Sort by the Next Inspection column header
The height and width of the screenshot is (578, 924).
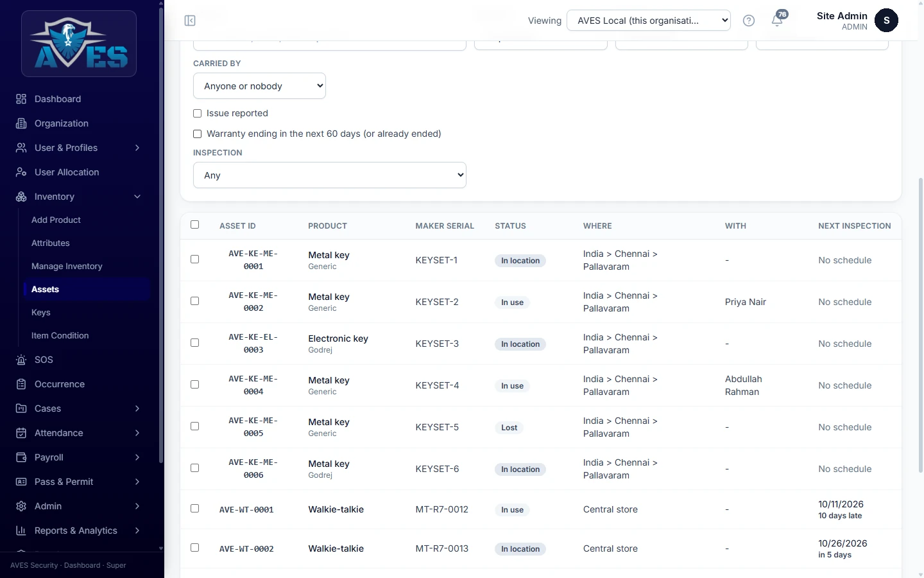tap(855, 226)
